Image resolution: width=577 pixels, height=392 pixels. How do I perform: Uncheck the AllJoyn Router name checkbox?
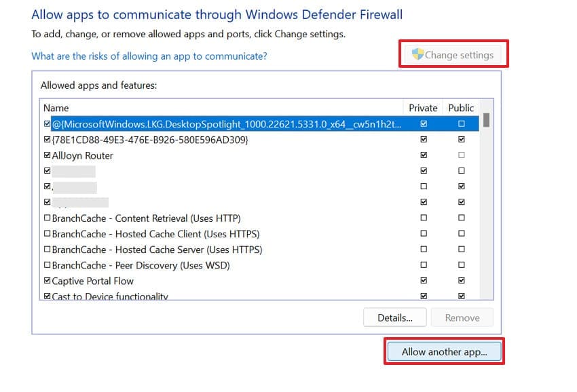[x=47, y=155]
